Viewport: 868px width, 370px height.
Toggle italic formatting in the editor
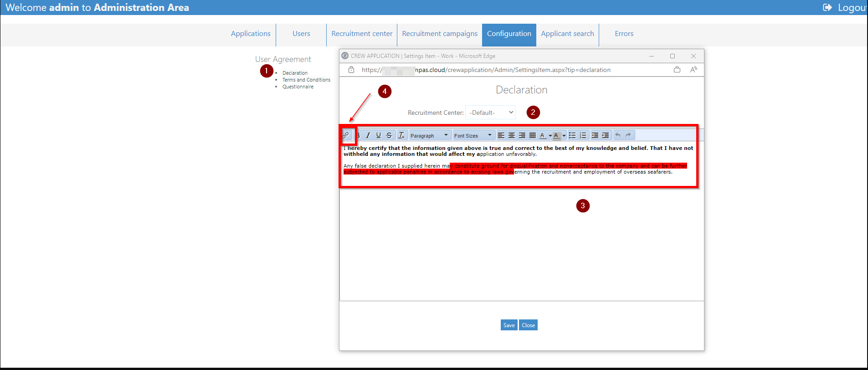[x=368, y=135]
